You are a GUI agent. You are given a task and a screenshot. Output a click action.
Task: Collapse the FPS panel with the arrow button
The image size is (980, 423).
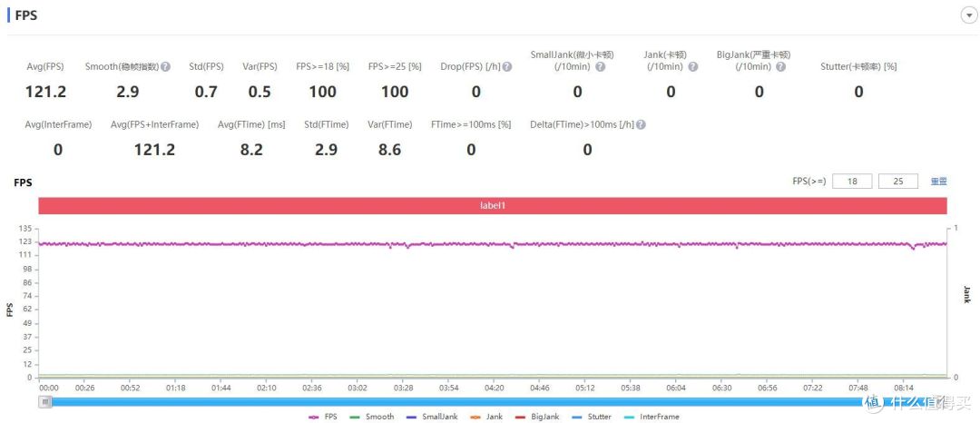coord(967,16)
